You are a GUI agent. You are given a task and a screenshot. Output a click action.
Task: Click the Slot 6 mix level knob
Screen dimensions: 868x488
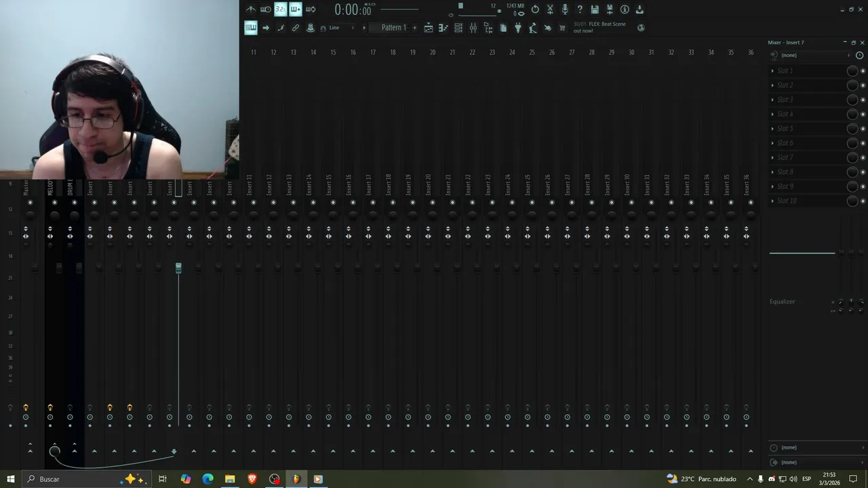[x=852, y=143]
